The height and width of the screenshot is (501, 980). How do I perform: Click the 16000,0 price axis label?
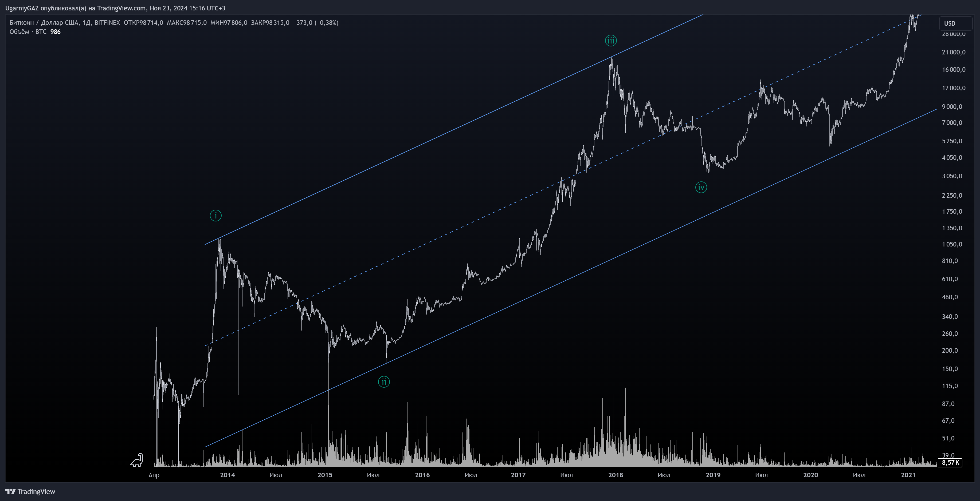tap(953, 70)
